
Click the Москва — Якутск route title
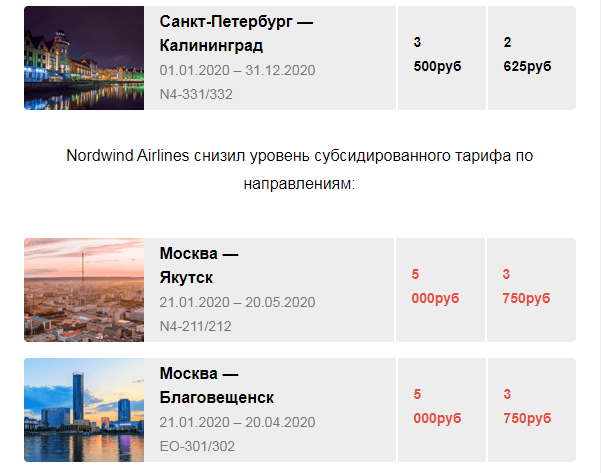coord(199,266)
